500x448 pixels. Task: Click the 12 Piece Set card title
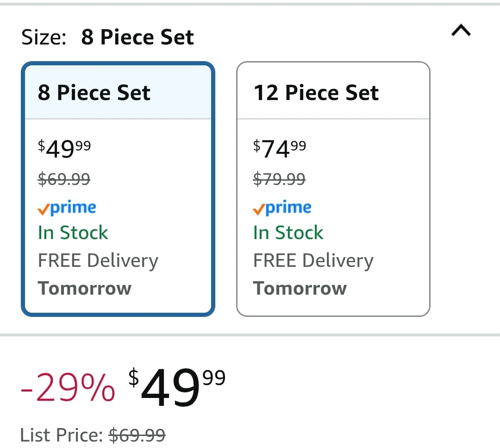[x=316, y=93]
